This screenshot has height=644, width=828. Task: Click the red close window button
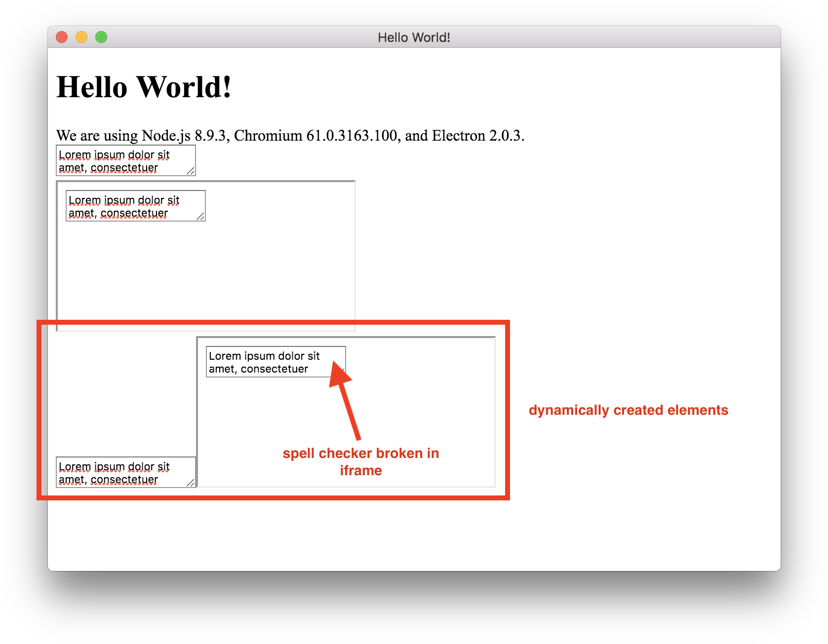coord(62,37)
